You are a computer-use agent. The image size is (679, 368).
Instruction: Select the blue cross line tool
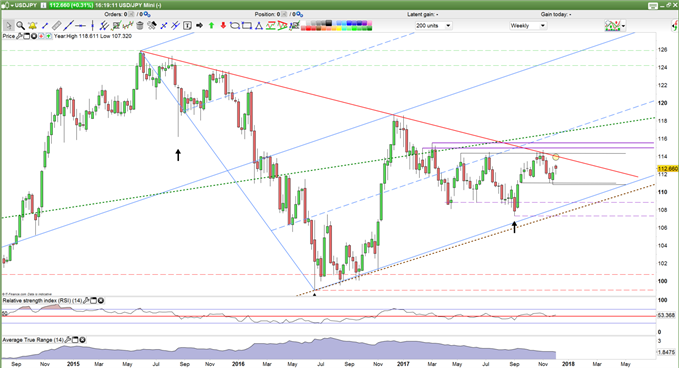click(x=164, y=26)
